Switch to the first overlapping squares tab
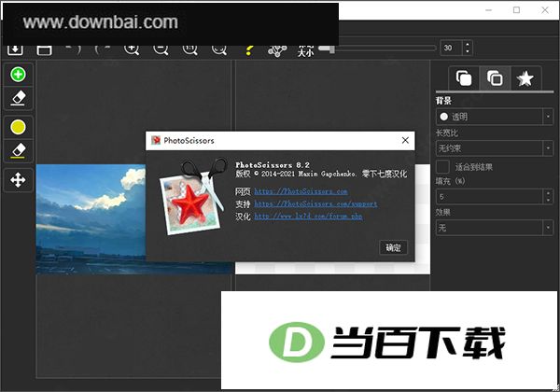Viewport: 560px width, 392px height. click(x=464, y=78)
